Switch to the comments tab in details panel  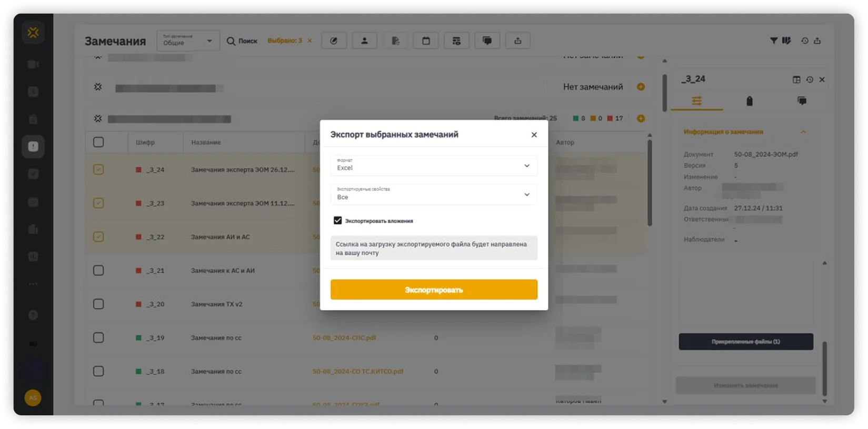point(802,101)
